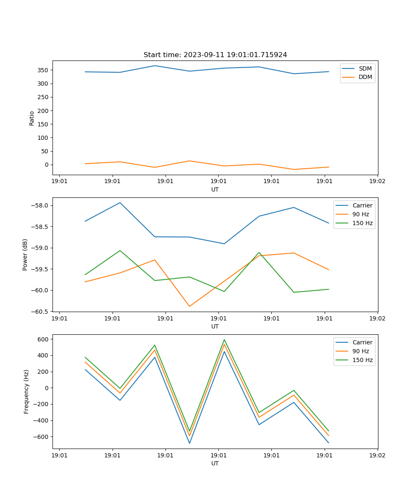
Task: Click the 'Ratio' y-axis label
Action: [32, 118]
